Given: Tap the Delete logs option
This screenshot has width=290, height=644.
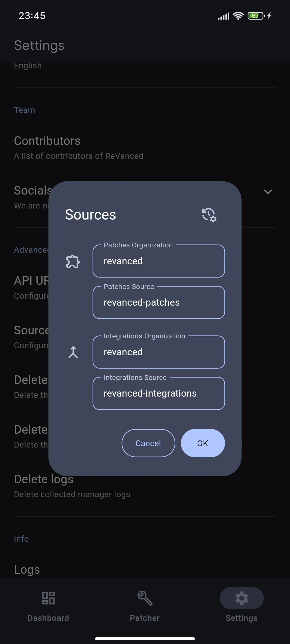Looking at the screenshot, I should (x=44, y=479).
